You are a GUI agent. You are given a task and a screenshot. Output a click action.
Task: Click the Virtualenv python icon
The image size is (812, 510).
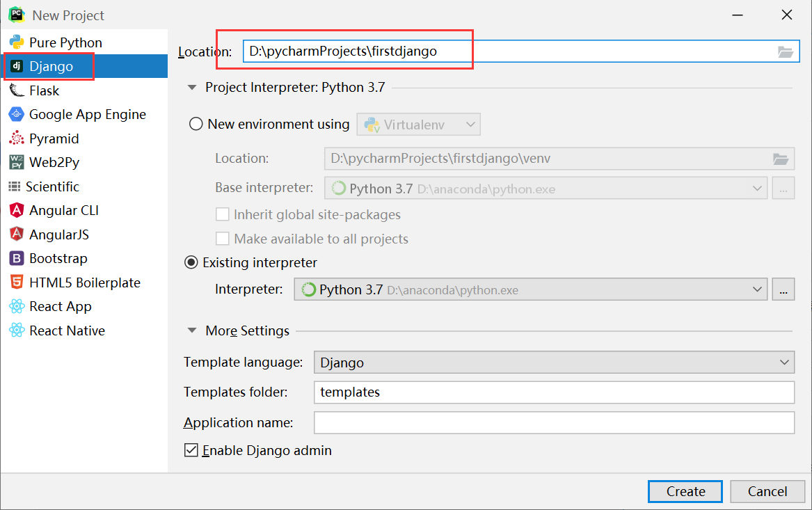click(x=372, y=125)
